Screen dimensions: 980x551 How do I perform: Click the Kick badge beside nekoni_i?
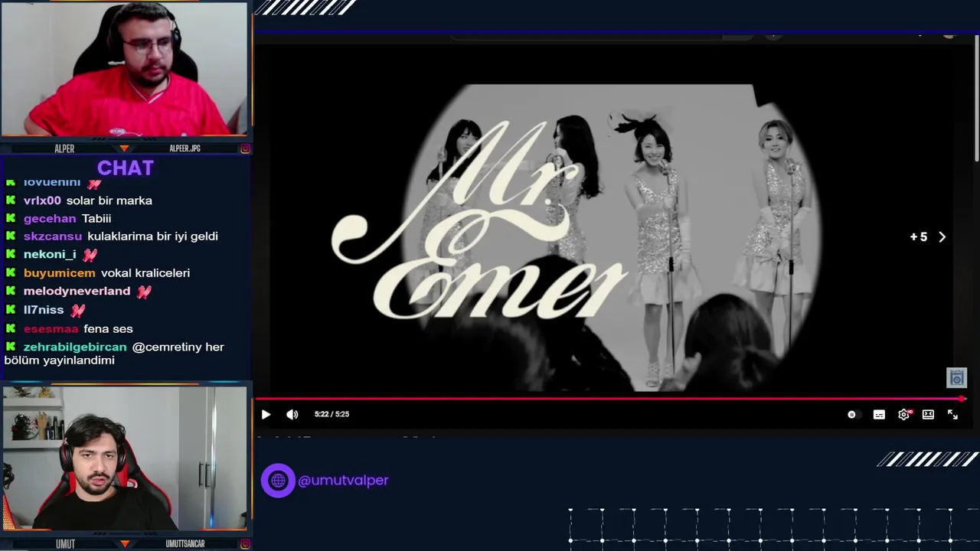click(x=11, y=255)
